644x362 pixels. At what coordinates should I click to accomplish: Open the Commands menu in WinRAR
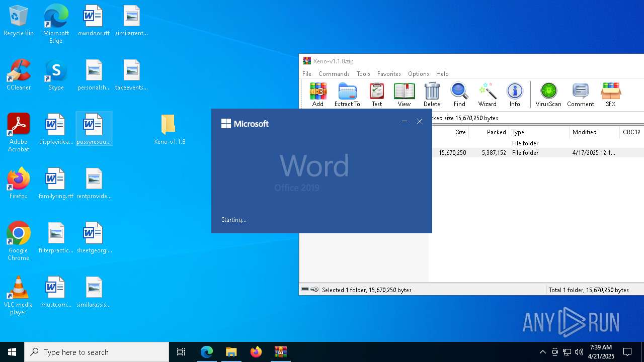point(334,74)
